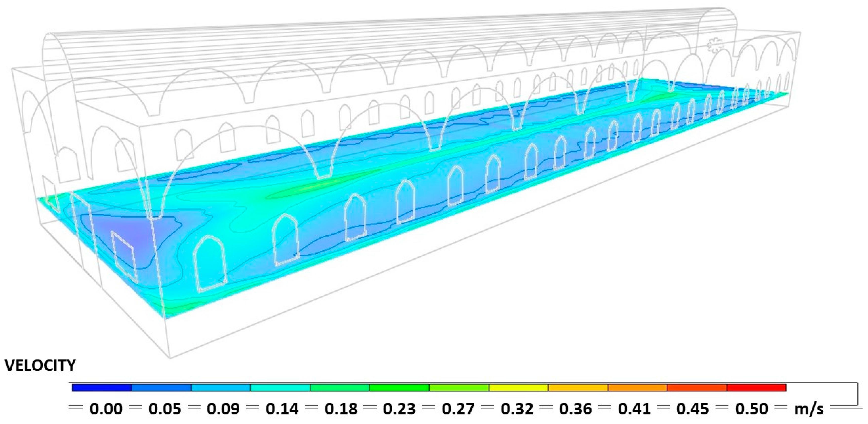Pick the 0.36 legend value label
Image resolution: width=868 pixels, height=424 pixels.
(x=576, y=409)
